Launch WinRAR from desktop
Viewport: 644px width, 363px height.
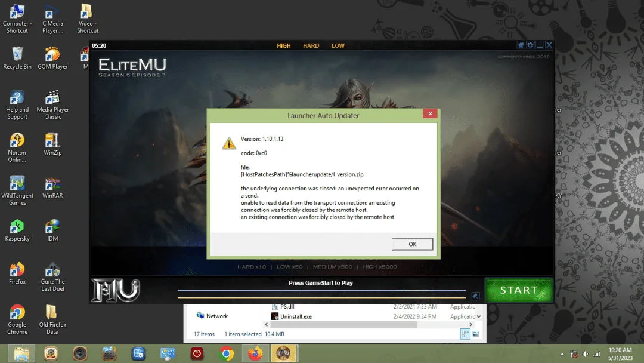52,187
